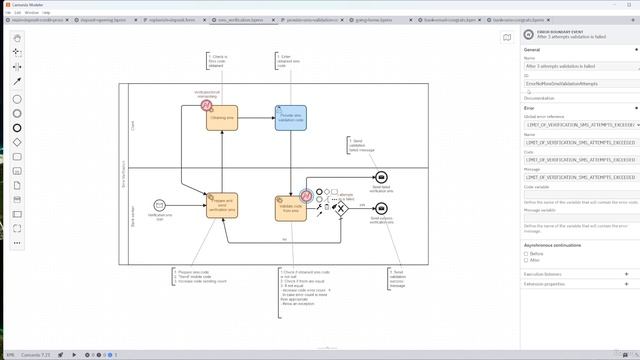Viewport: 640px width, 360px height.
Task: Pick gateway diamond from the palette
Action: (17, 142)
